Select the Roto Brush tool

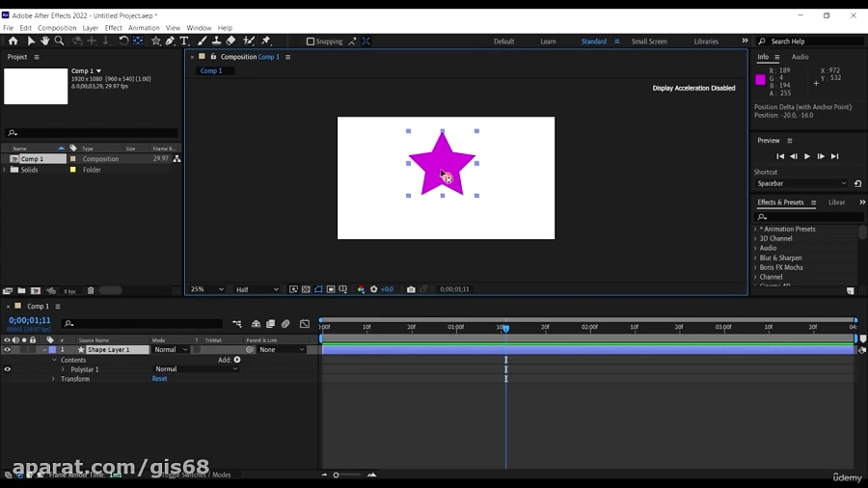(x=249, y=41)
